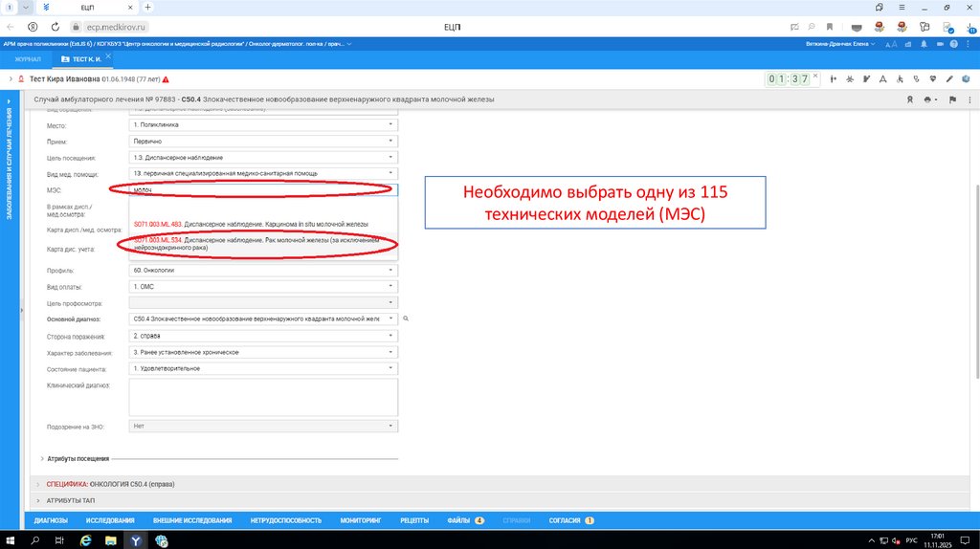
Task: Click the print icon in case header
Action: click(928, 99)
